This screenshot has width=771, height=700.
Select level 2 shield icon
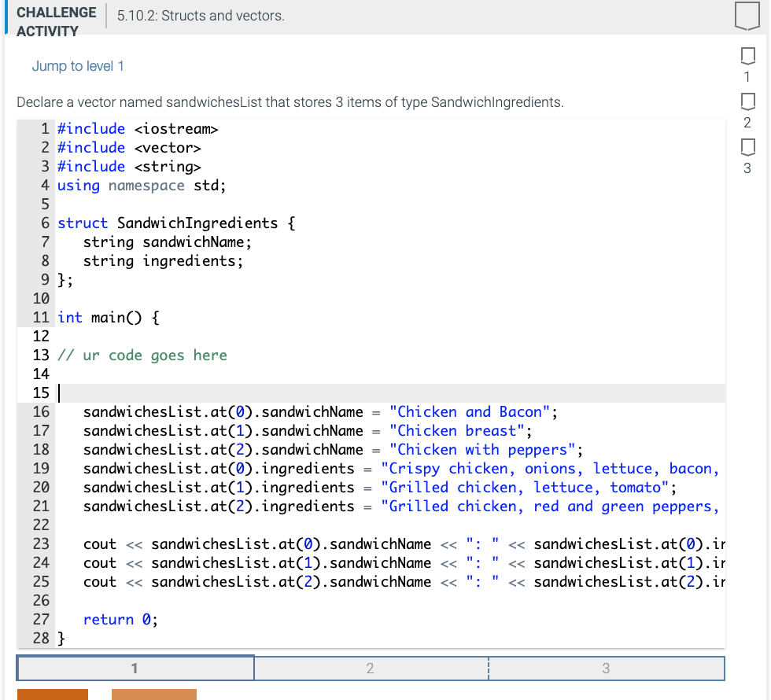click(747, 101)
